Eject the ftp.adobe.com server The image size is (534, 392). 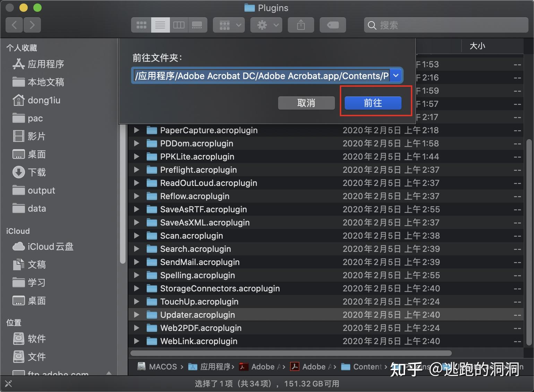109,374
